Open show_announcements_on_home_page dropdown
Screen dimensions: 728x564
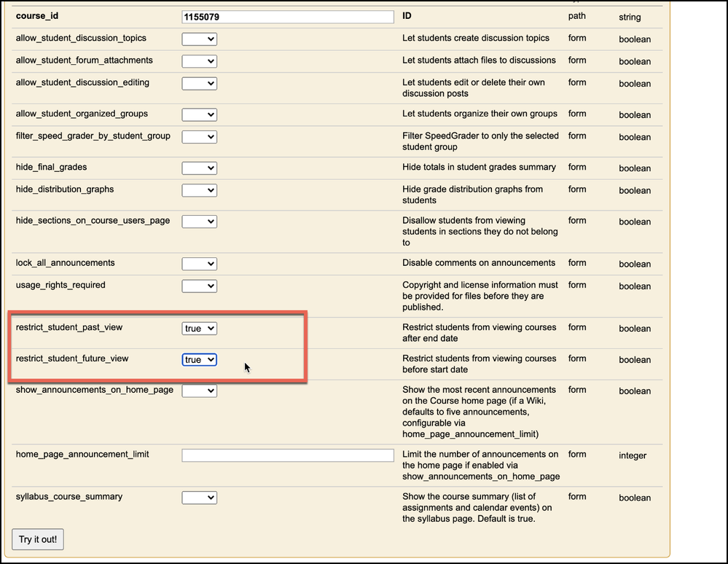coord(199,391)
